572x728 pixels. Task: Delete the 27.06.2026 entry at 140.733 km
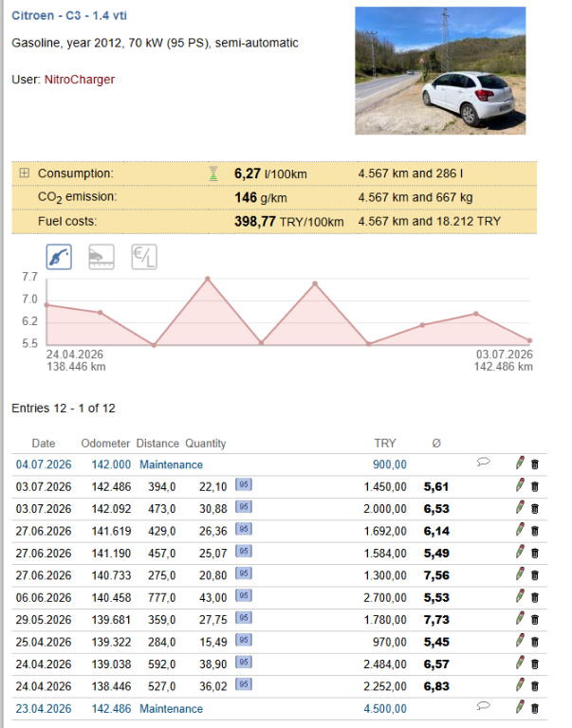click(x=535, y=575)
